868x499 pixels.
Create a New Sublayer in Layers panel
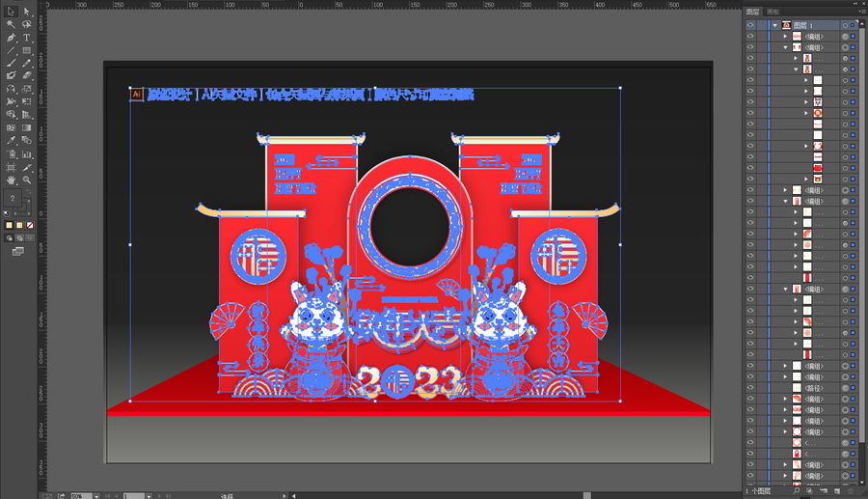(824, 490)
